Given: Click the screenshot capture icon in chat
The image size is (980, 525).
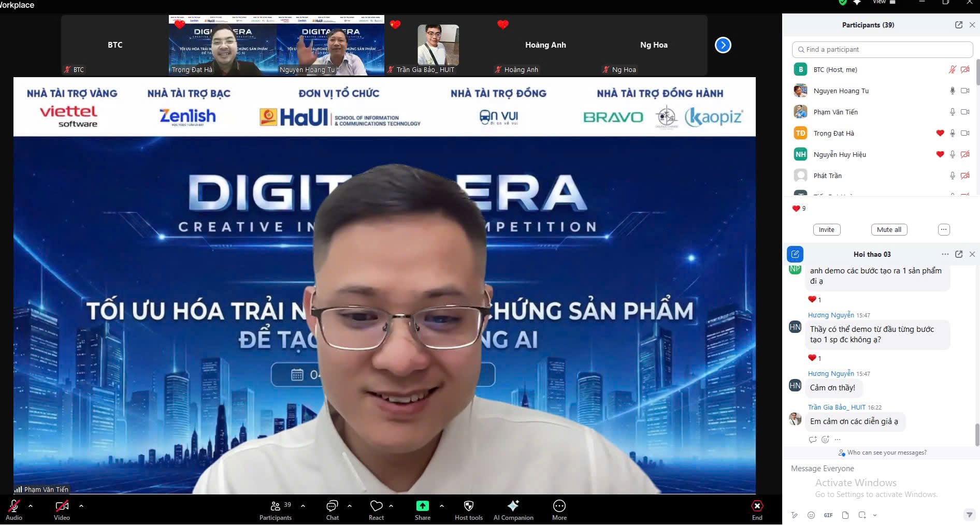Looking at the screenshot, I should (862, 515).
